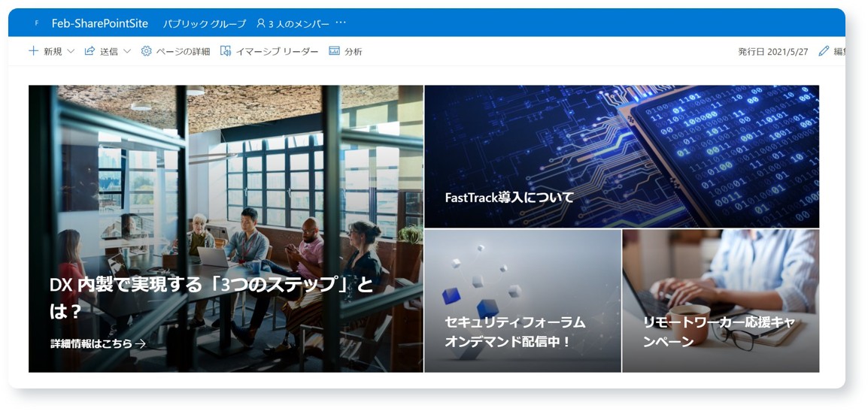Select イマーシブ リーダー in the command bar
This screenshot has width=868, height=411.
[269, 51]
